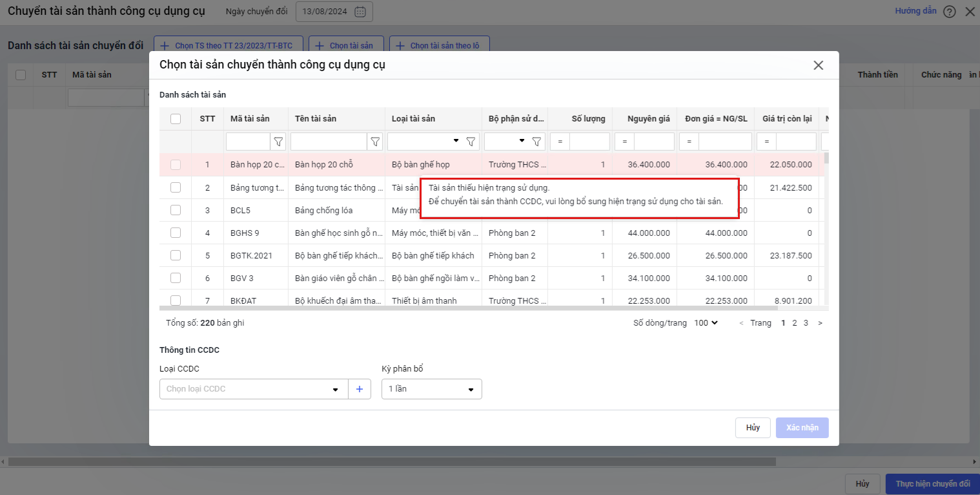Select checkbox for asset BGTK.2021
980x495 pixels.
[x=176, y=255]
